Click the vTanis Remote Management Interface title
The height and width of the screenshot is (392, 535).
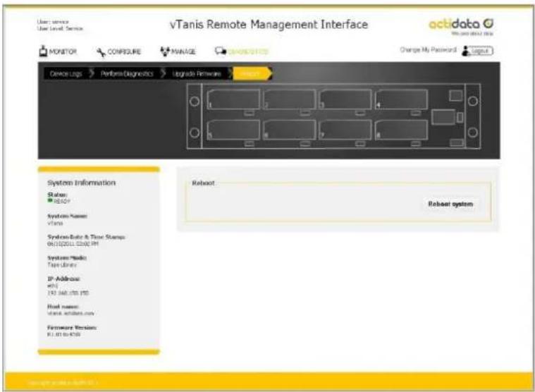[269, 25]
